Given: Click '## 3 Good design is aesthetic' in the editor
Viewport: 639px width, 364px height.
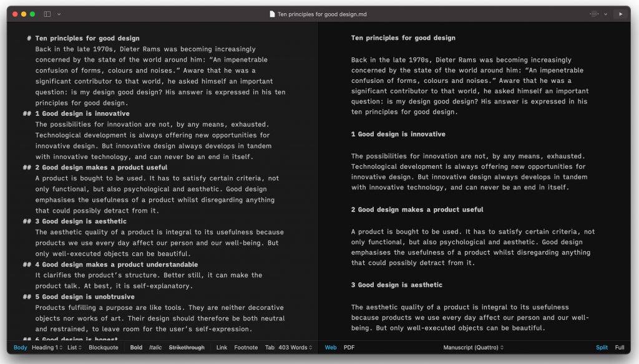Looking at the screenshot, I should tap(75, 221).
